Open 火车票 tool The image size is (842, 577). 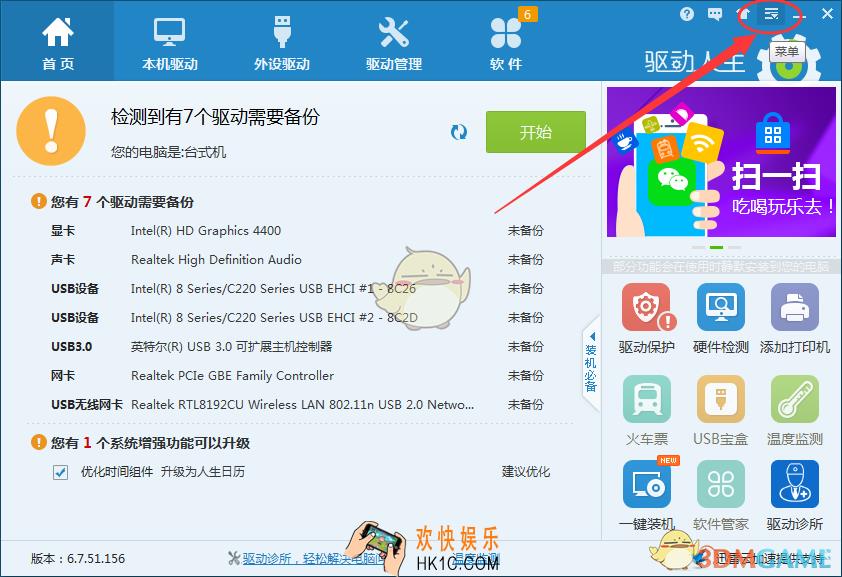pyautogui.click(x=647, y=411)
